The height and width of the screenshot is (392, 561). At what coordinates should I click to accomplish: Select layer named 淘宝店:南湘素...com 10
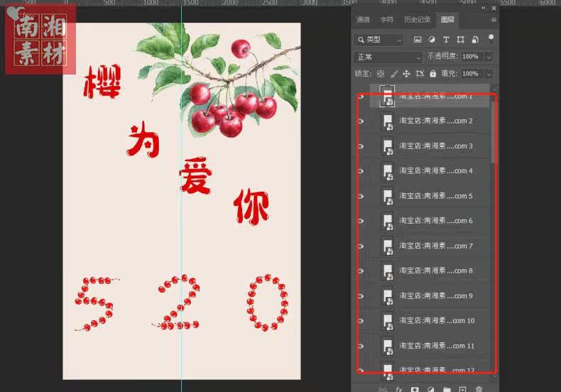tap(430, 321)
